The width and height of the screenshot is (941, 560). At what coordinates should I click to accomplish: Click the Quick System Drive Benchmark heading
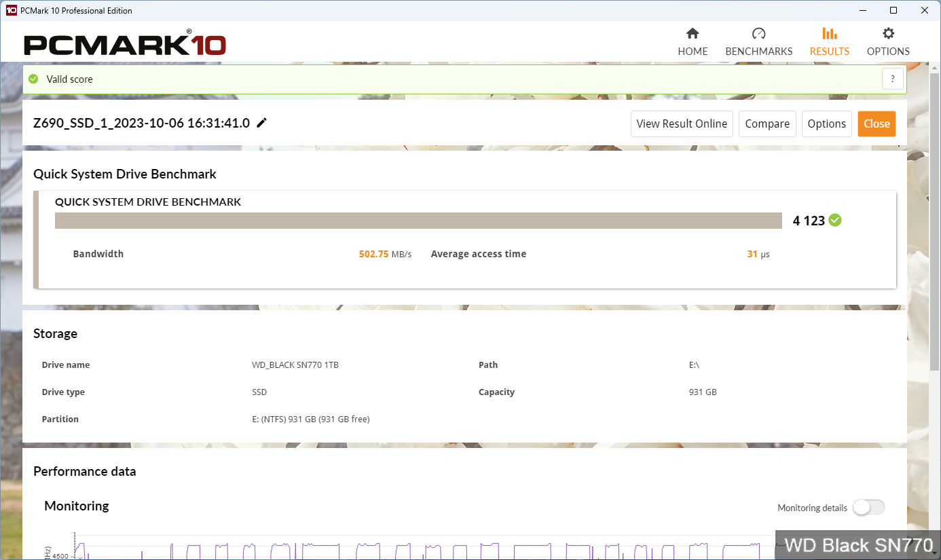point(125,174)
